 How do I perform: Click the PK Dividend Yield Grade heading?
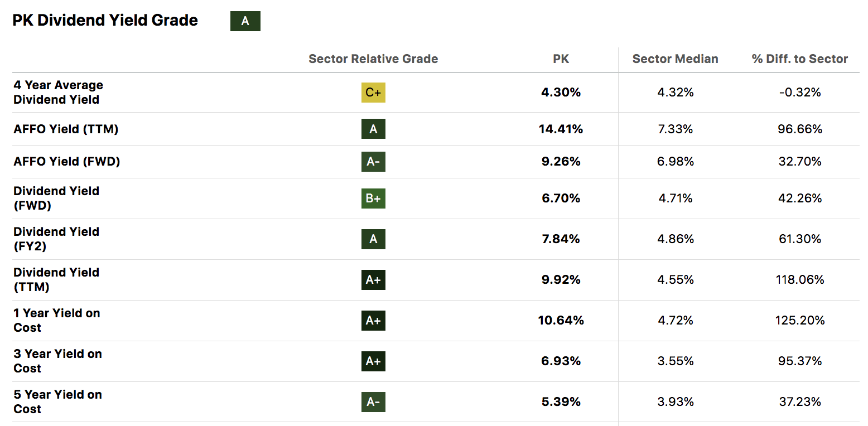(x=105, y=21)
